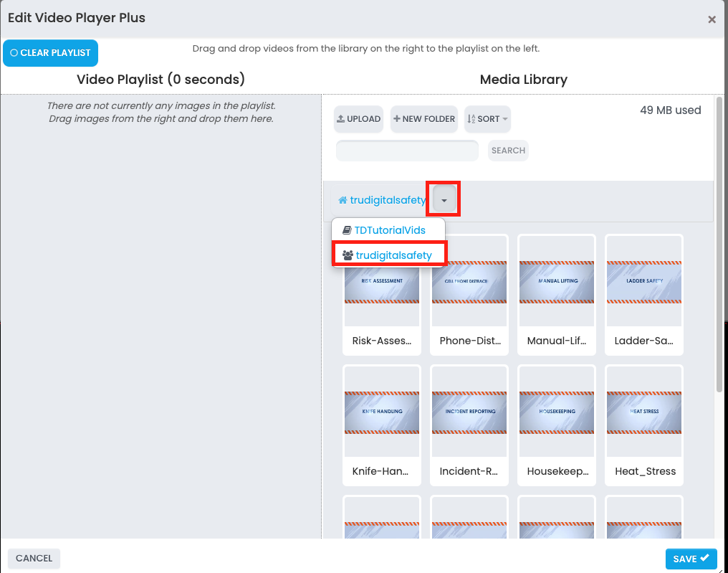Click the trudigitalsafety home breadcrumb link
The width and height of the screenshot is (728, 573).
(x=382, y=200)
